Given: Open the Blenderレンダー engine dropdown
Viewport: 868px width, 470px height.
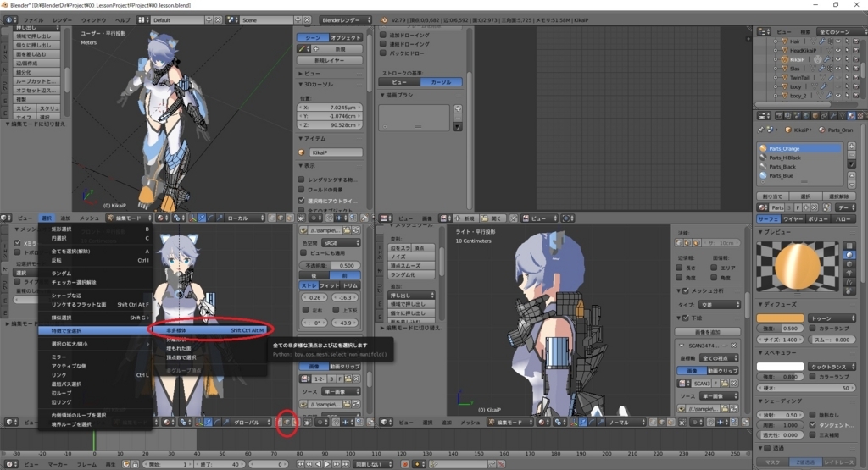Looking at the screenshot, I should (346, 20).
